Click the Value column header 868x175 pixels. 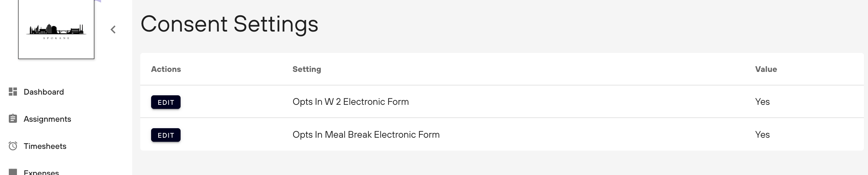click(766, 69)
